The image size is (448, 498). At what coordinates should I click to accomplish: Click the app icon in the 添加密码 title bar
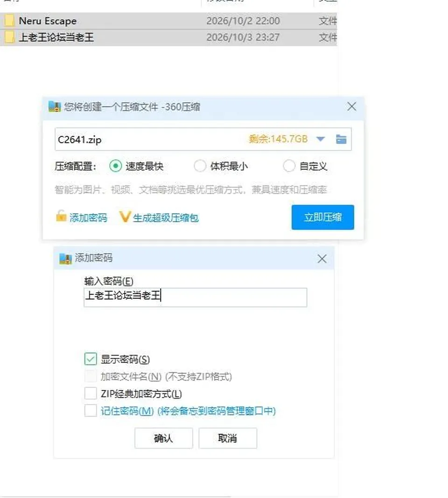pos(65,259)
